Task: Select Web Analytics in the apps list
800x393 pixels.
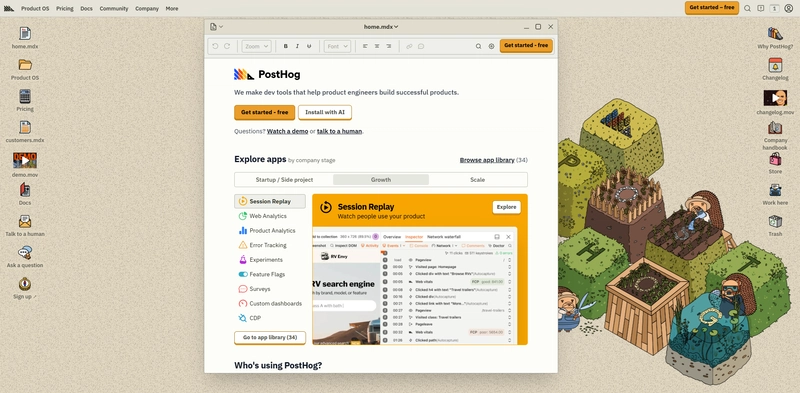Action: click(270, 216)
